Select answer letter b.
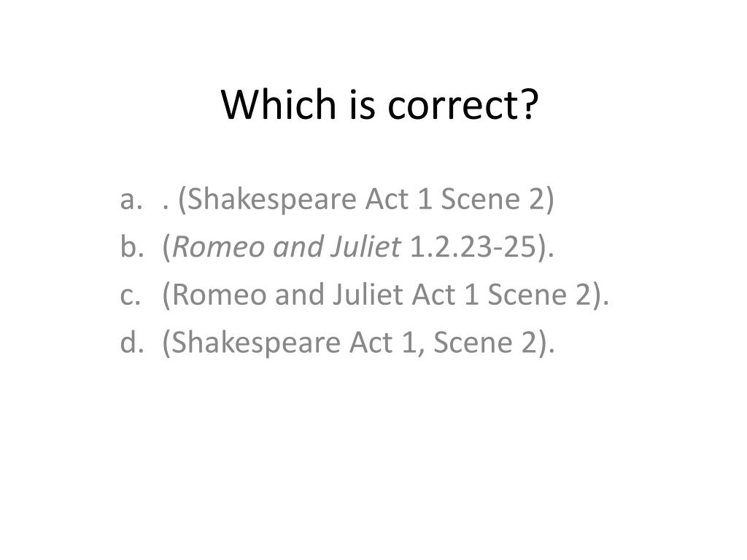Image resolution: width=747 pixels, height=560 pixels. [x=132, y=246]
